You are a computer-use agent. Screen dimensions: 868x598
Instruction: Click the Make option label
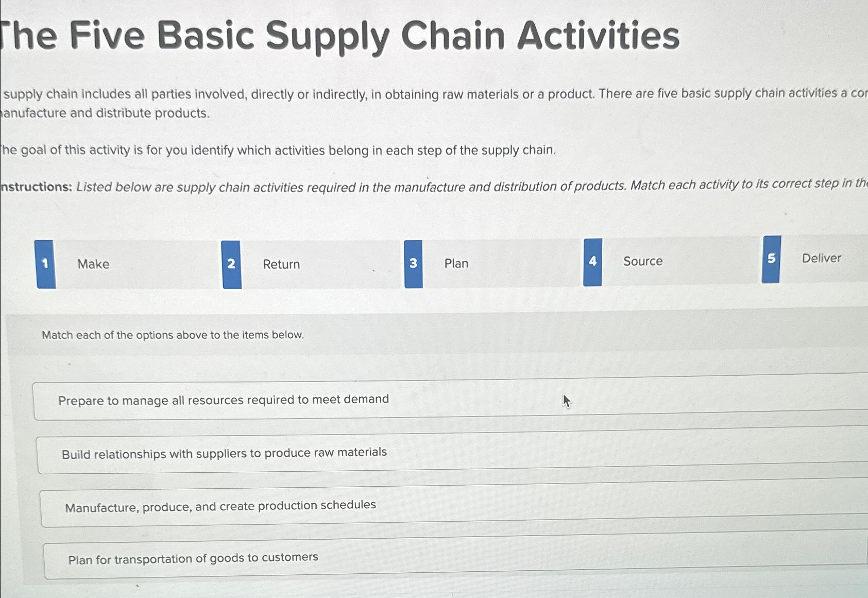[94, 264]
